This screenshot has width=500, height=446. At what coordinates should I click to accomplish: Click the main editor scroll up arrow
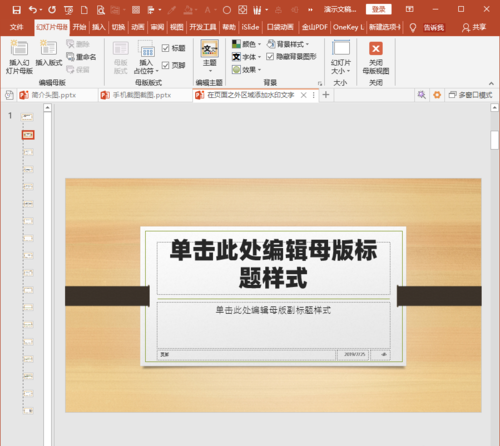(495, 107)
